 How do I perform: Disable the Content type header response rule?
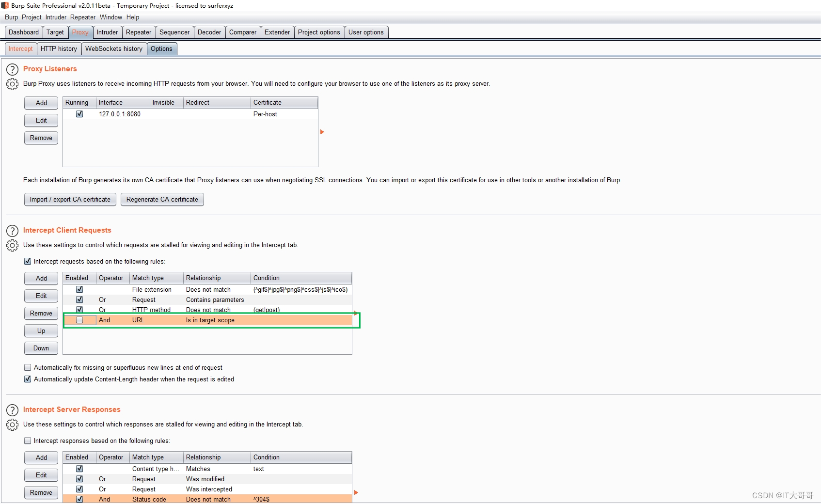coord(79,469)
